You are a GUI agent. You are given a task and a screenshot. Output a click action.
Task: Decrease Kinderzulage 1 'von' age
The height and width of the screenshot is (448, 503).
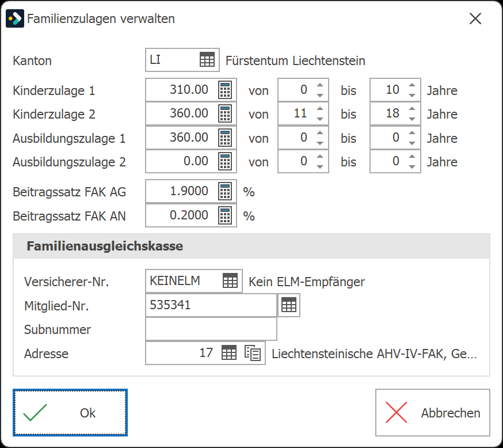pos(320,96)
